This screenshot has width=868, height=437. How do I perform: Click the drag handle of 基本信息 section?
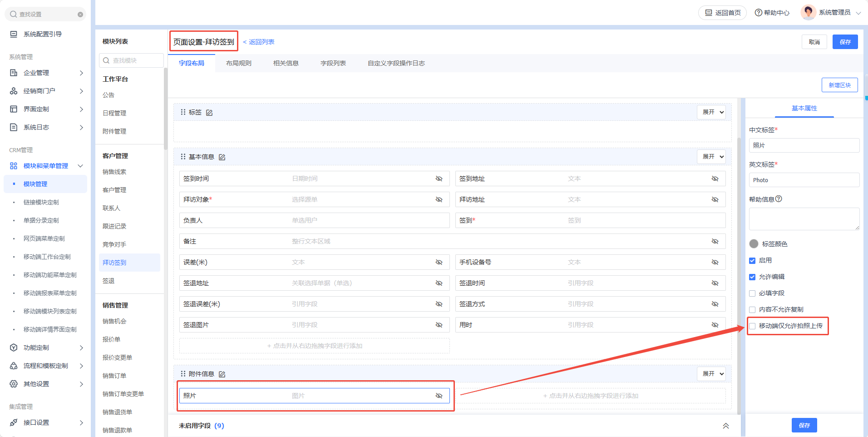tap(183, 157)
